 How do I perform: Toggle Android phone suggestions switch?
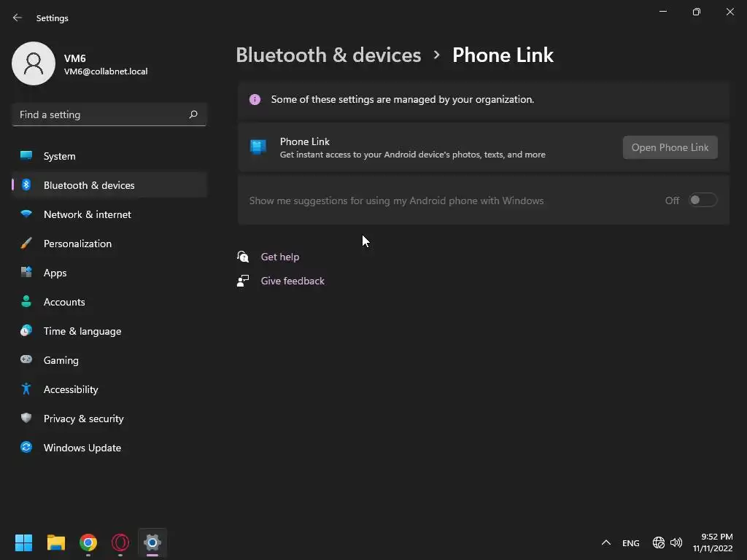703,200
